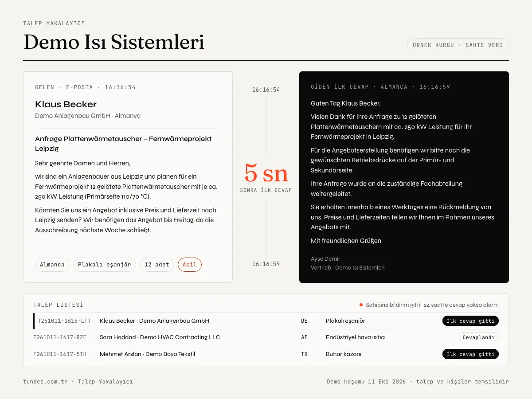The height and width of the screenshot is (399, 532).
Task: Click the 16:16:54 timeline timestamp
Action: click(x=266, y=90)
